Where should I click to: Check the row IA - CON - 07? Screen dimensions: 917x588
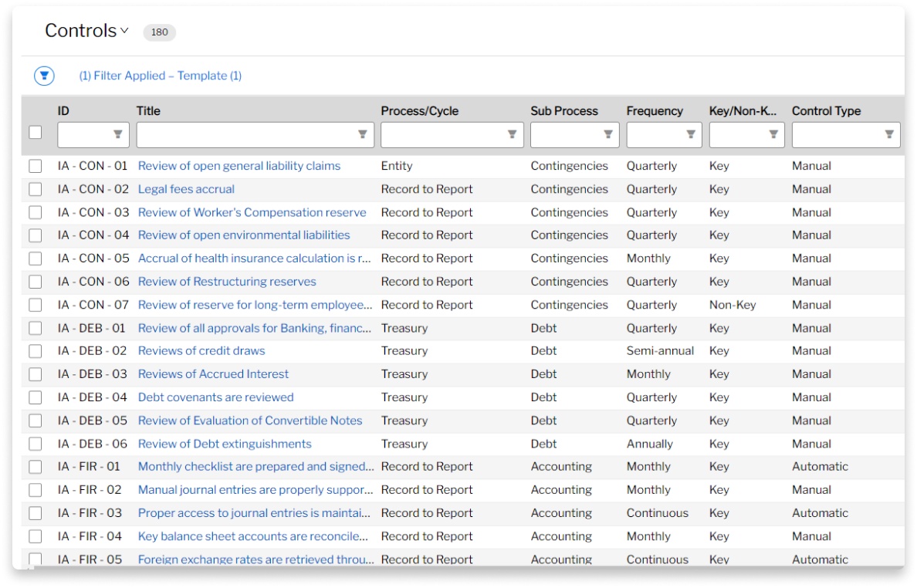click(x=35, y=305)
